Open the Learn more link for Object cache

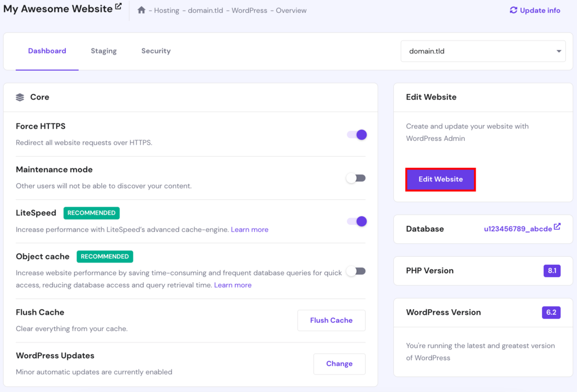(x=233, y=285)
